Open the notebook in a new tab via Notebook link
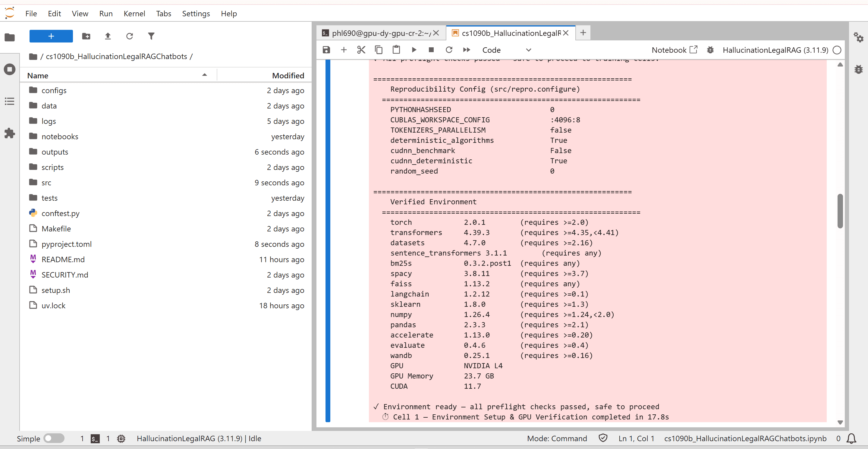Image resolution: width=868 pixels, height=449 pixels. pyautogui.click(x=674, y=49)
